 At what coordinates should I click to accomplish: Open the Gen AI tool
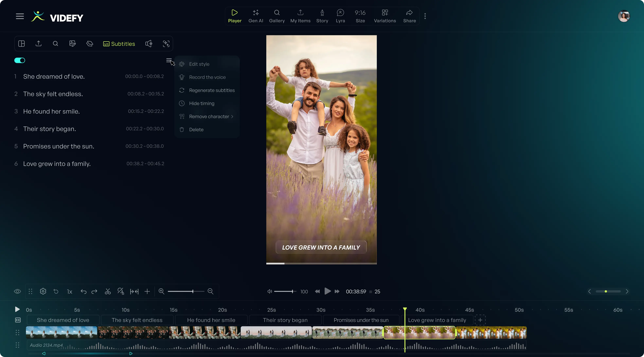click(256, 16)
